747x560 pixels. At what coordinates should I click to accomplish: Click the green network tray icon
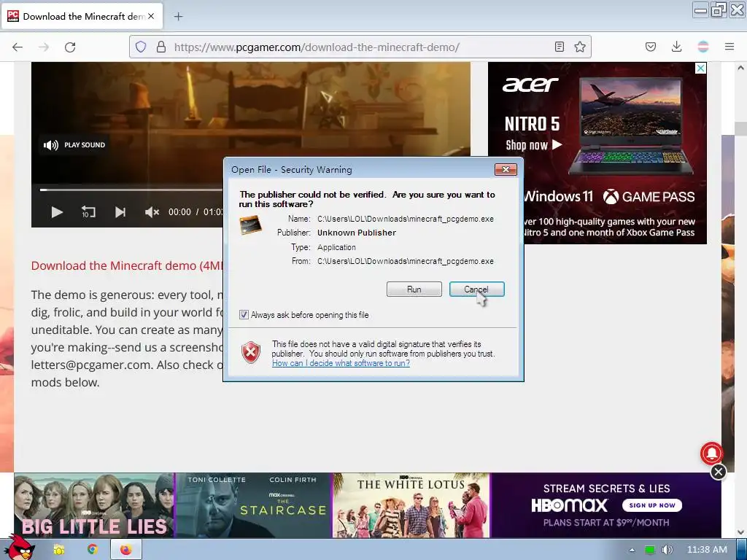(x=649, y=550)
